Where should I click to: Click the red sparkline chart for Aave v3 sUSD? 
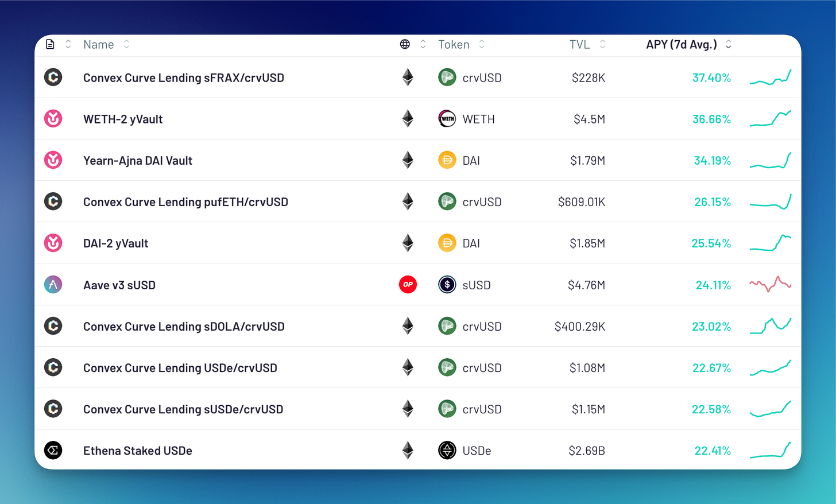tap(771, 284)
